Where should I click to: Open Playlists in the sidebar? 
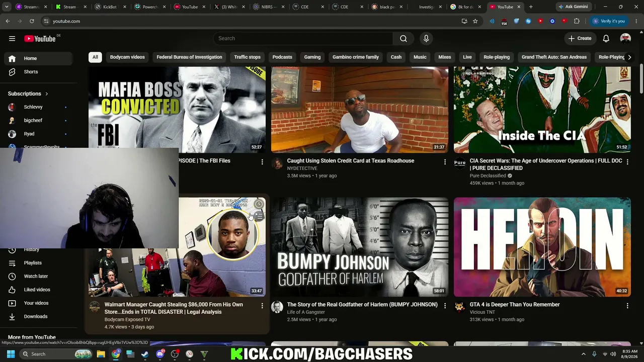(x=38, y=263)
